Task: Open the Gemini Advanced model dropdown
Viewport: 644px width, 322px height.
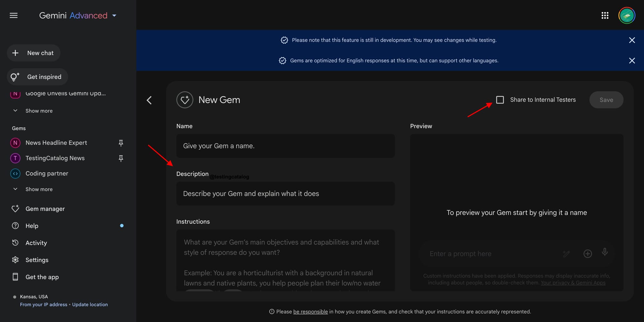Action: tap(78, 15)
